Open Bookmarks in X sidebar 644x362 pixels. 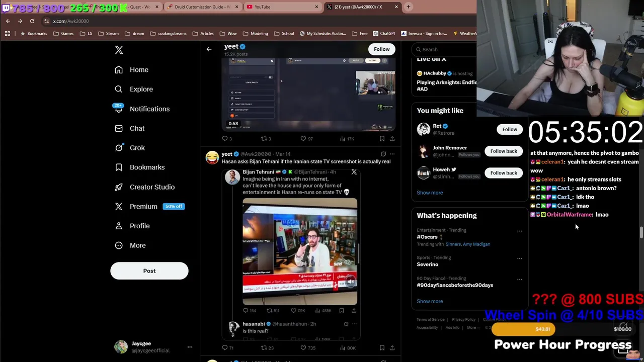coord(139,167)
